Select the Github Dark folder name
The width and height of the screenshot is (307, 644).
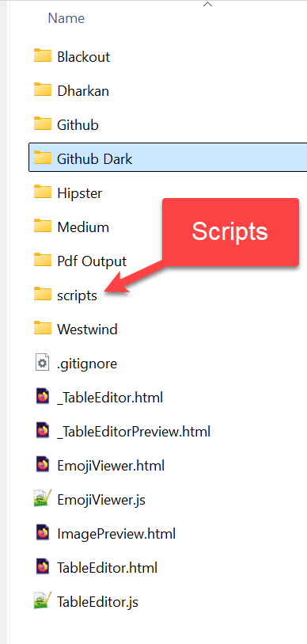[x=95, y=159]
